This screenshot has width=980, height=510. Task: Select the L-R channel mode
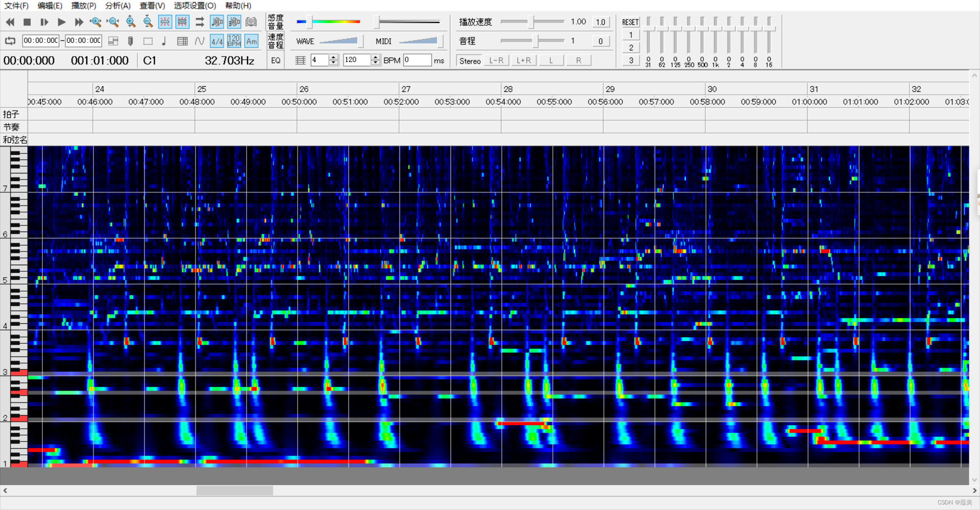(497, 60)
